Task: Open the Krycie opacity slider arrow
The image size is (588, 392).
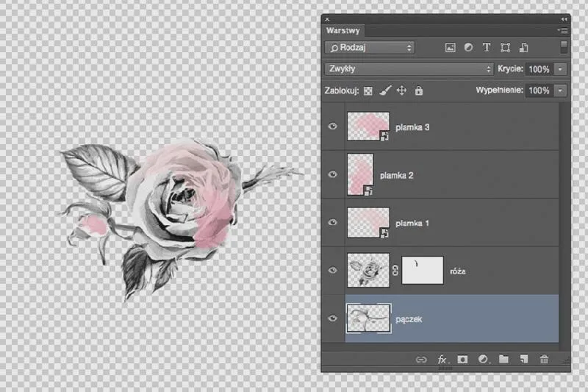Action: pos(560,69)
